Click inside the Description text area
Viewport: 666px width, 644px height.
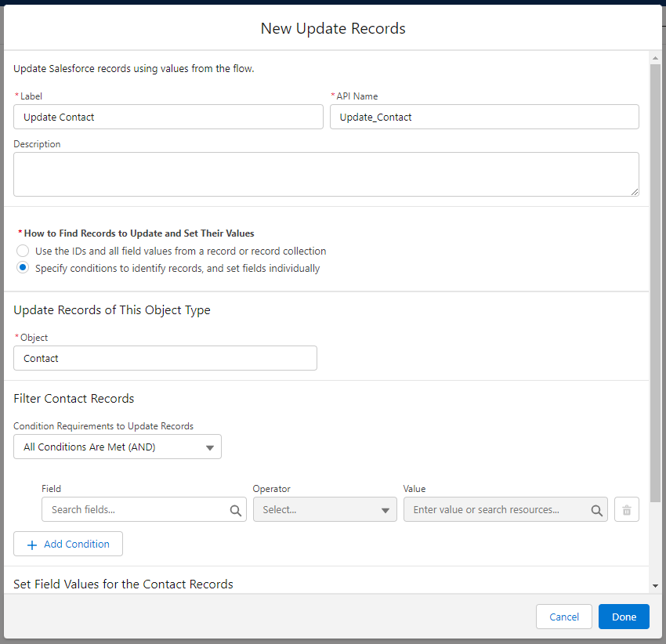[326, 173]
